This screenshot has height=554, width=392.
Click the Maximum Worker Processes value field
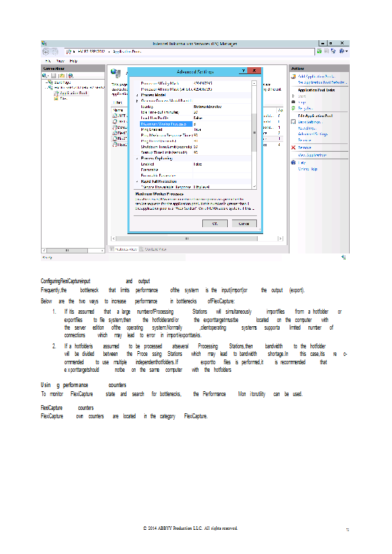(x=222, y=124)
